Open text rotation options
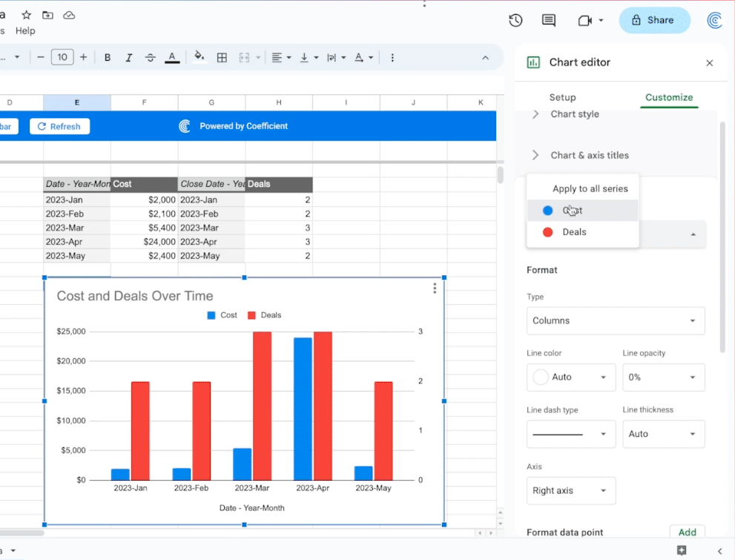Image resolution: width=735 pixels, height=560 pixels. tap(363, 57)
